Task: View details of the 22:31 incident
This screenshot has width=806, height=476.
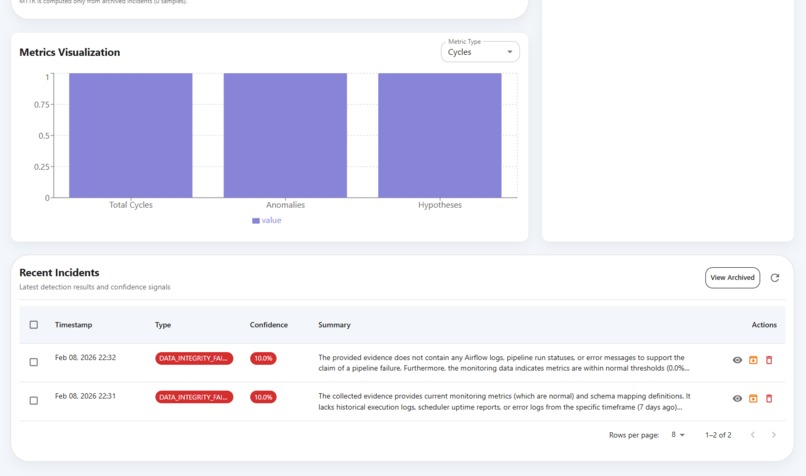Action: (x=737, y=398)
